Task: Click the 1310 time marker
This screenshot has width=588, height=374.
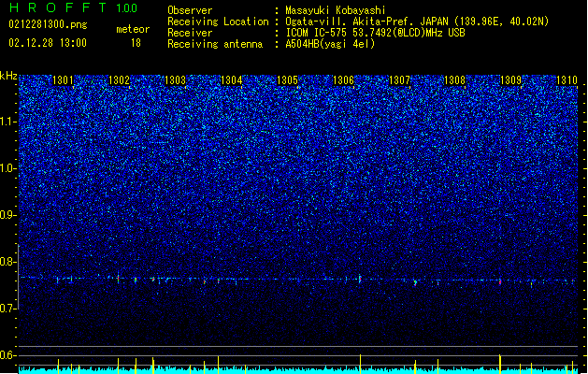Action: pyautogui.click(x=566, y=80)
